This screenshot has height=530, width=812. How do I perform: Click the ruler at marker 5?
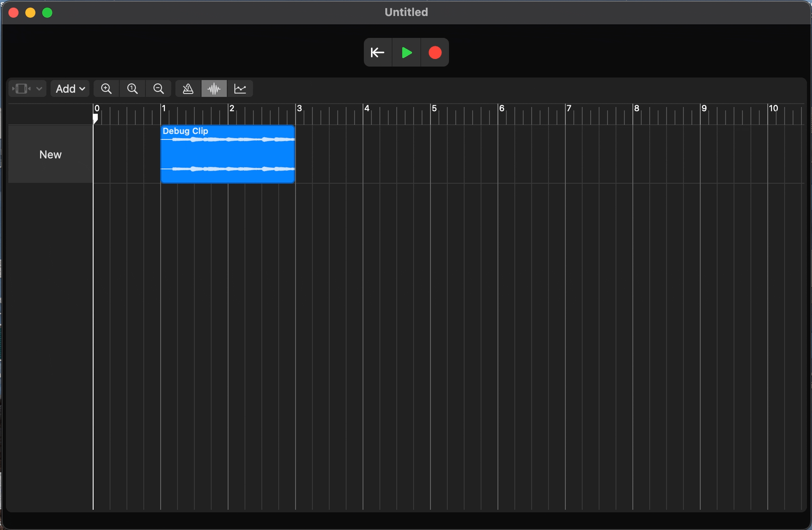pos(431,114)
